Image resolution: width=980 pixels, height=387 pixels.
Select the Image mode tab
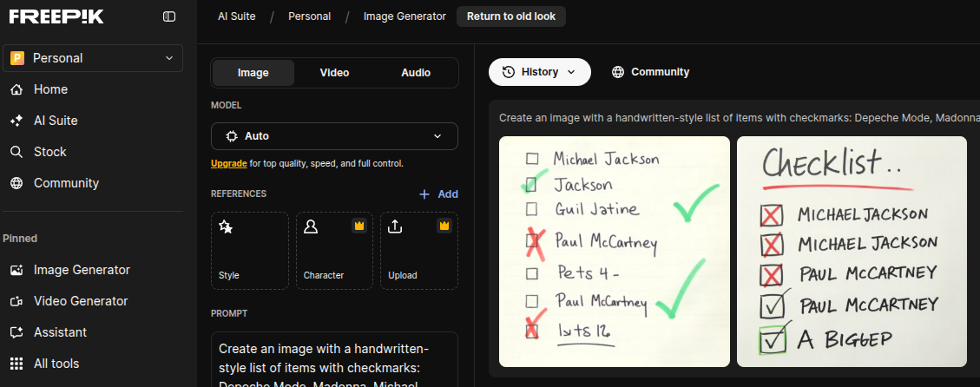[253, 73]
